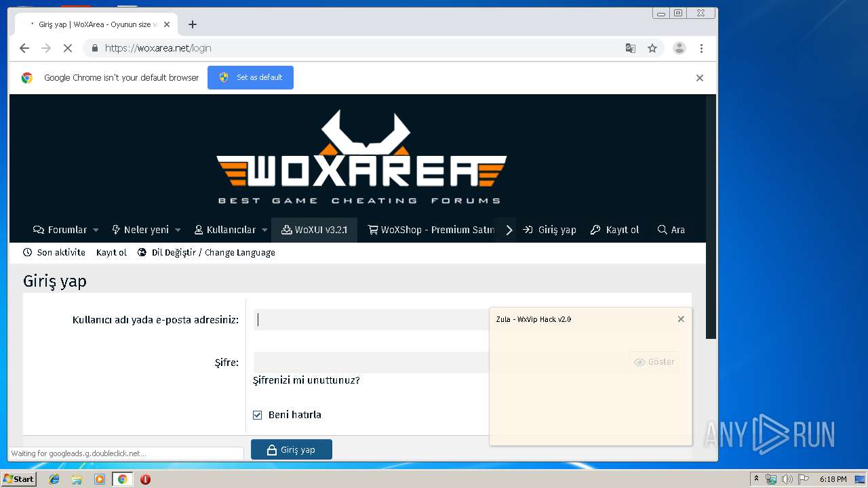The image size is (868, 488).
Task: Open the Windows Start menu
Action: [18, 479]
